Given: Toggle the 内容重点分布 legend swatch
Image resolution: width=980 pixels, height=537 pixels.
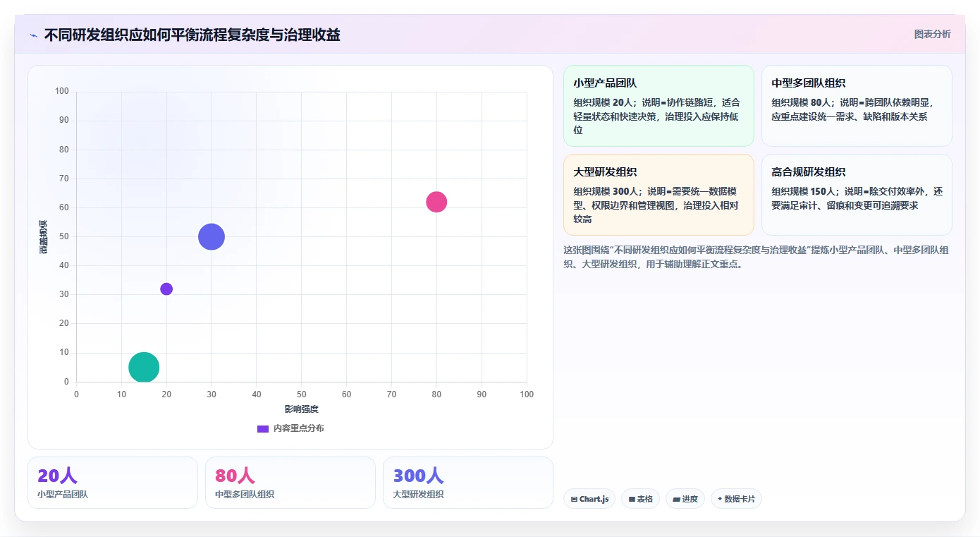Looking at the screenshot, I should (x=263, y=428).
